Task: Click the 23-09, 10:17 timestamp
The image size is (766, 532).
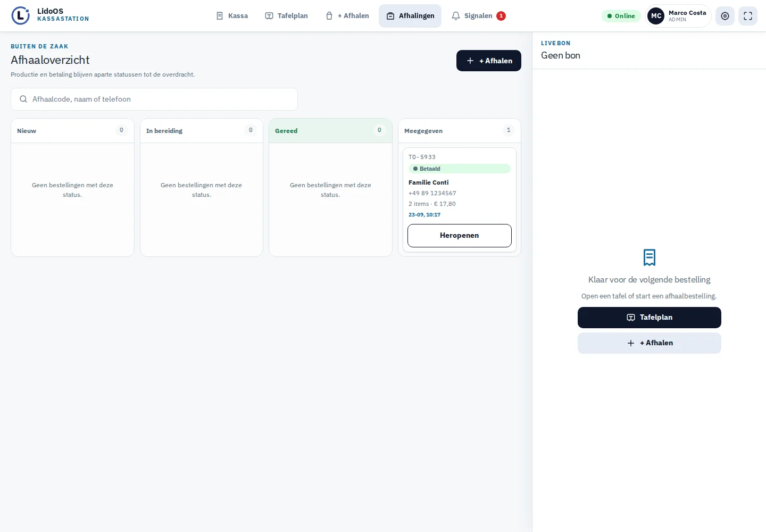Action: click(x=424, y=215)
